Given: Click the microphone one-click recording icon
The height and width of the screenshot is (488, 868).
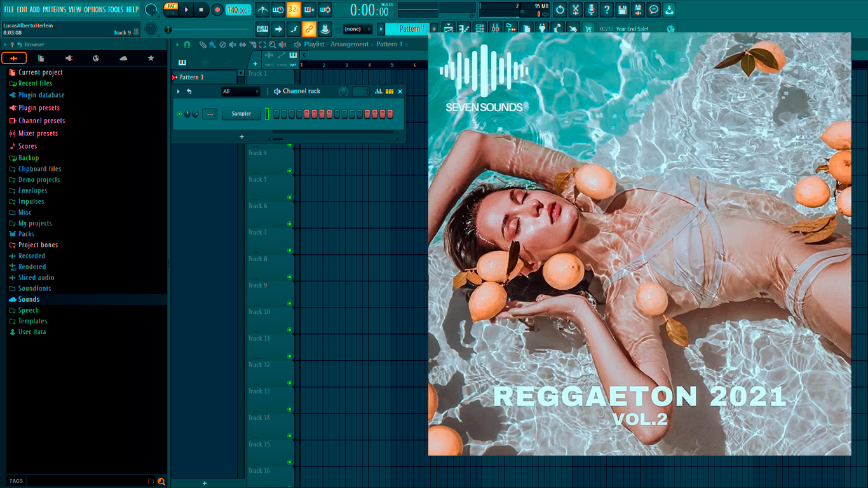Looking at the screenshot, I should (x=591, y=10).
